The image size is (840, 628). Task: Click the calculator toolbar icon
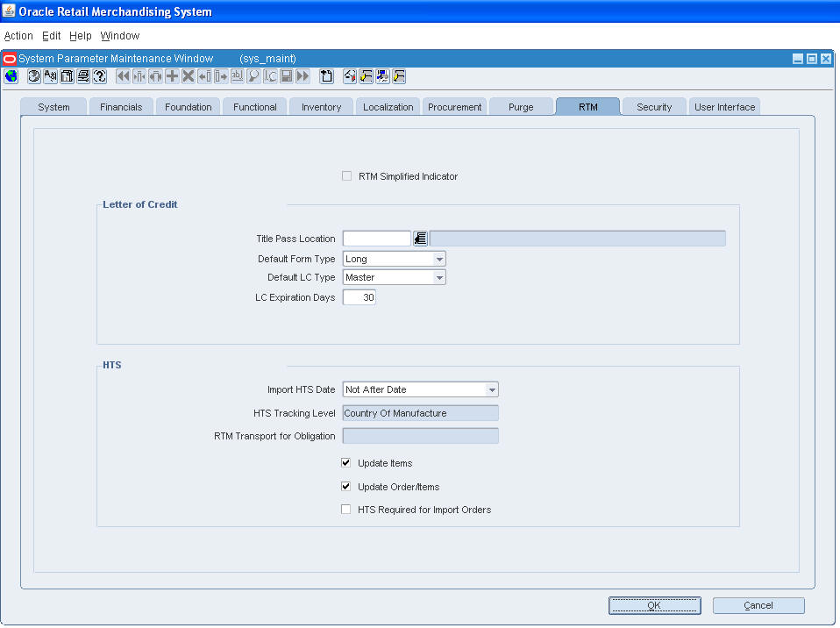[x=67, y=76]
